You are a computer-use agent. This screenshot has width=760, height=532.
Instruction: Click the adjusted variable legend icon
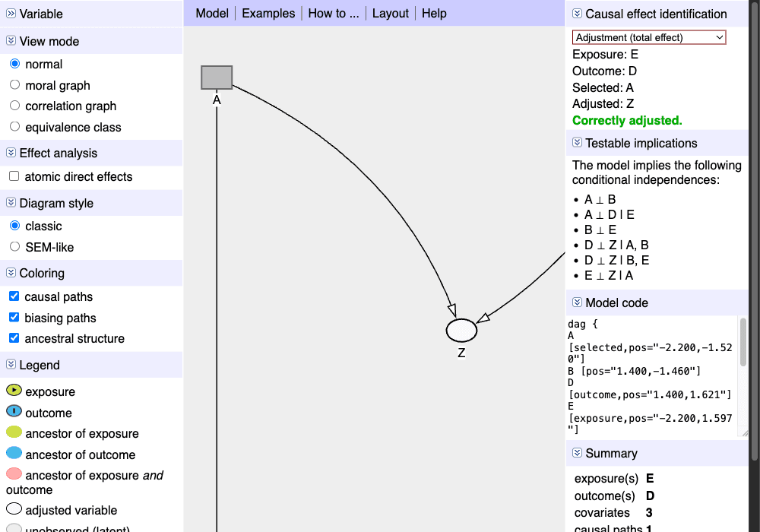14,510
